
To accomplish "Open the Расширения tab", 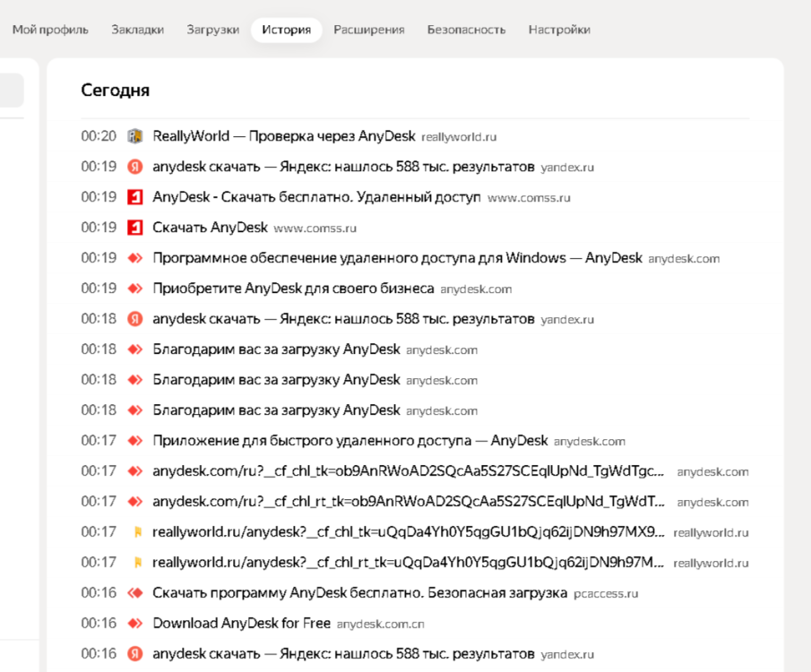I will coord(369,30).
